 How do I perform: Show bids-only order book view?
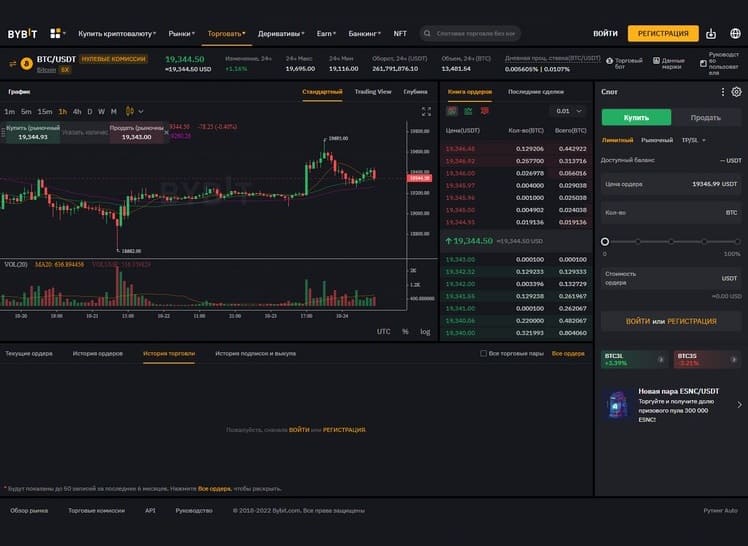(x=468, y=111)
